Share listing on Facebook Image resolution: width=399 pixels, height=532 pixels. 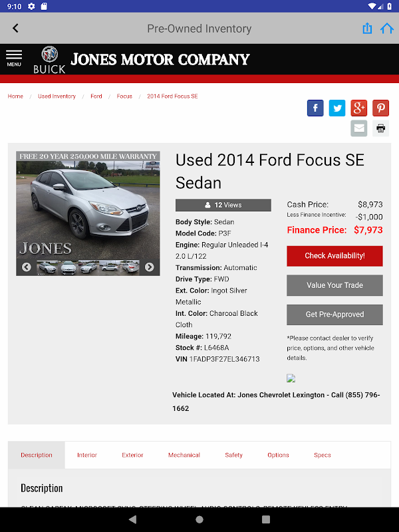click(x=315, y=108)
